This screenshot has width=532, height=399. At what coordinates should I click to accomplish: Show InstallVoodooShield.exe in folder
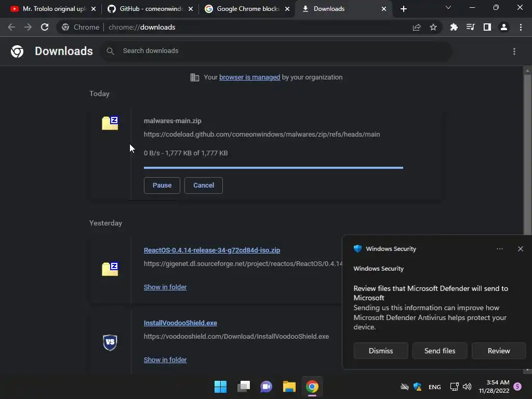pos(165,360)
